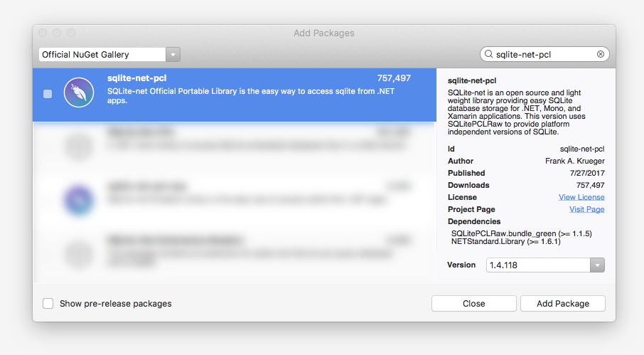The image size is (644, 355).
Task: Open the View License link
Action: 581,197
